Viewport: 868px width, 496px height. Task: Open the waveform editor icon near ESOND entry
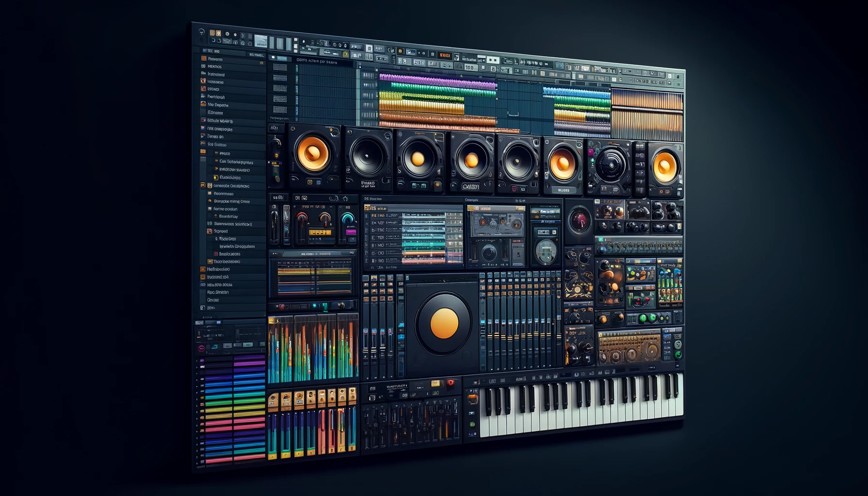point(203,89)
